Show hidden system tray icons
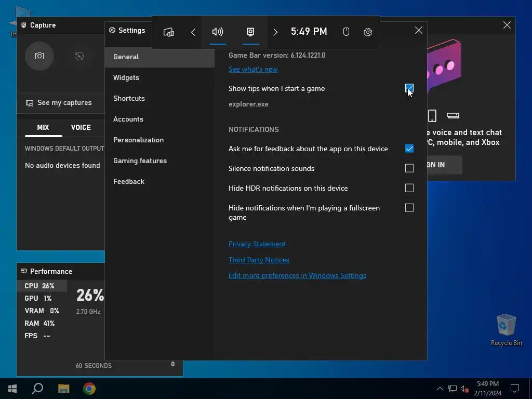 tap(440, 389)
